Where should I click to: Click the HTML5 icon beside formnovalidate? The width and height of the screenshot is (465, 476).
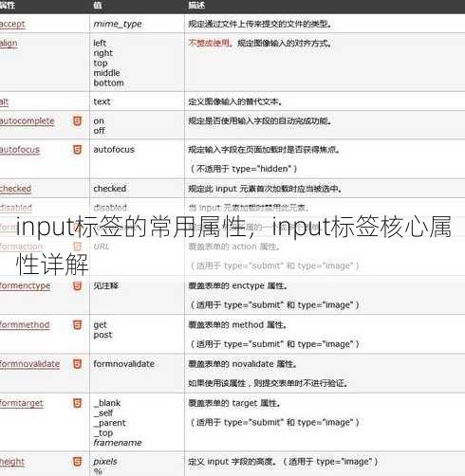pyautogui.click(x=77, y=364)
